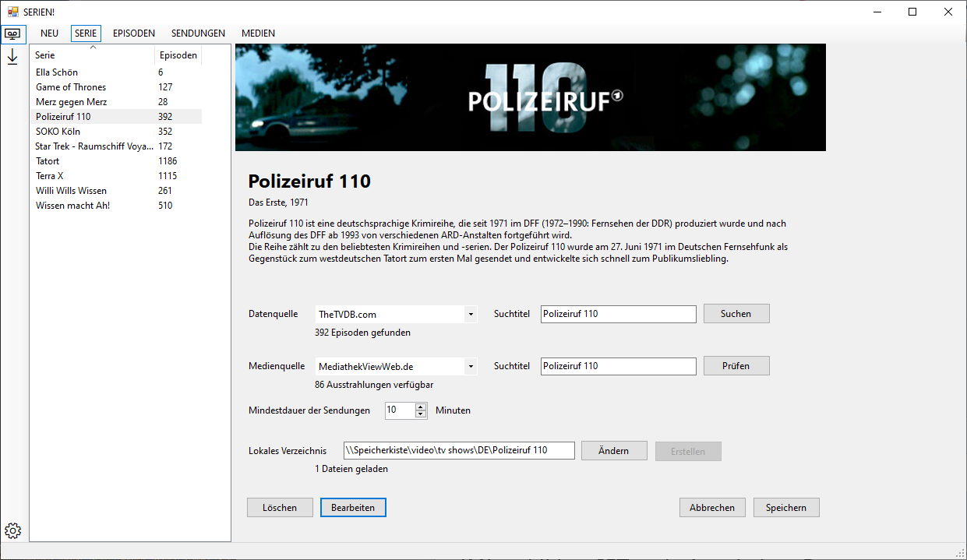The image size is (967, 560).
Task: Expand the Datenquelle TheTVDB.com dropdown
Action: point(470,315)
